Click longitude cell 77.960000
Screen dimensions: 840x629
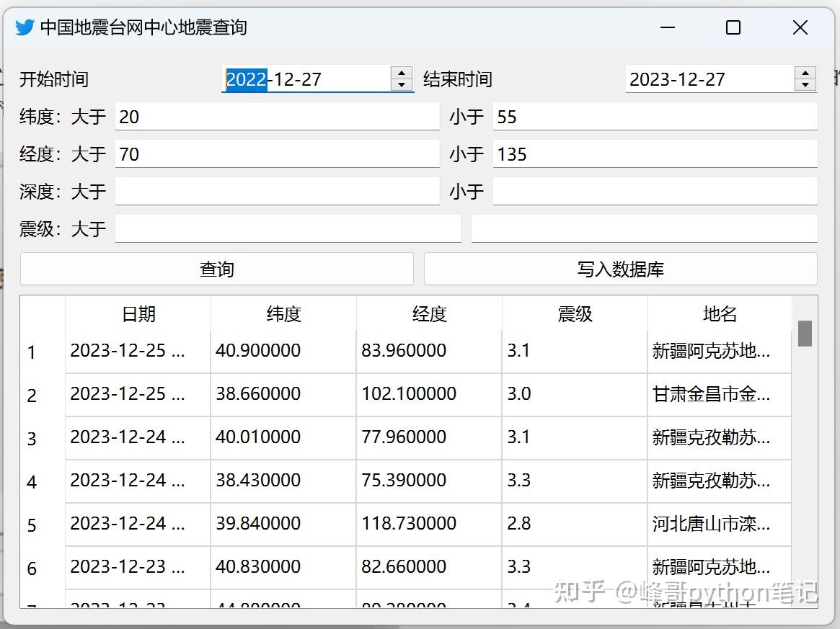point(430,438)
